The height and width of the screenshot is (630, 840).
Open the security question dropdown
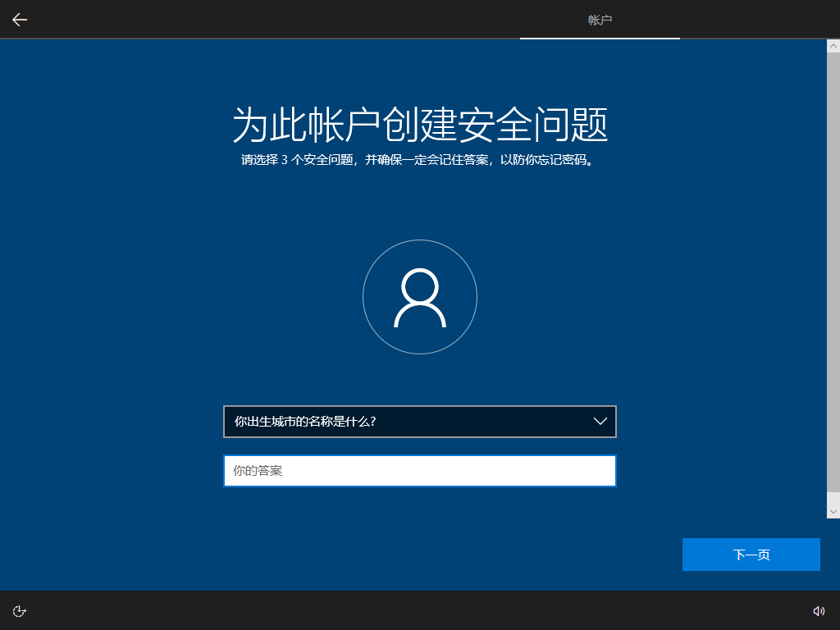pos(420,422)
